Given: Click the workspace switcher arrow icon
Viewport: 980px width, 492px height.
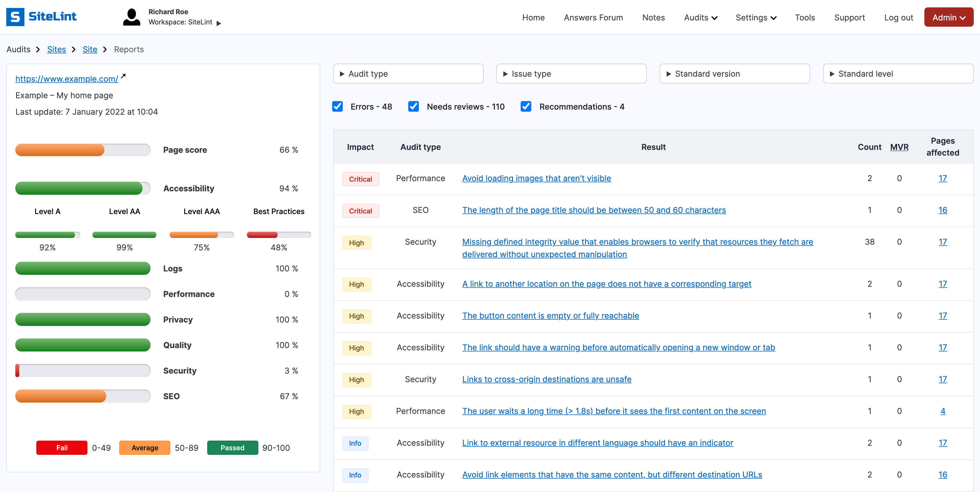Looking at the screenshot, I should [219, 23].
